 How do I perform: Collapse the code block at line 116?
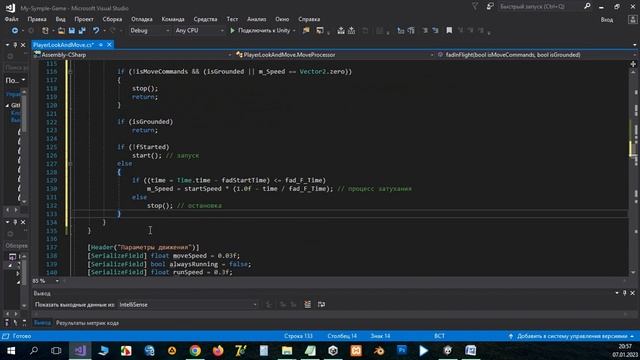click(71, 72)
